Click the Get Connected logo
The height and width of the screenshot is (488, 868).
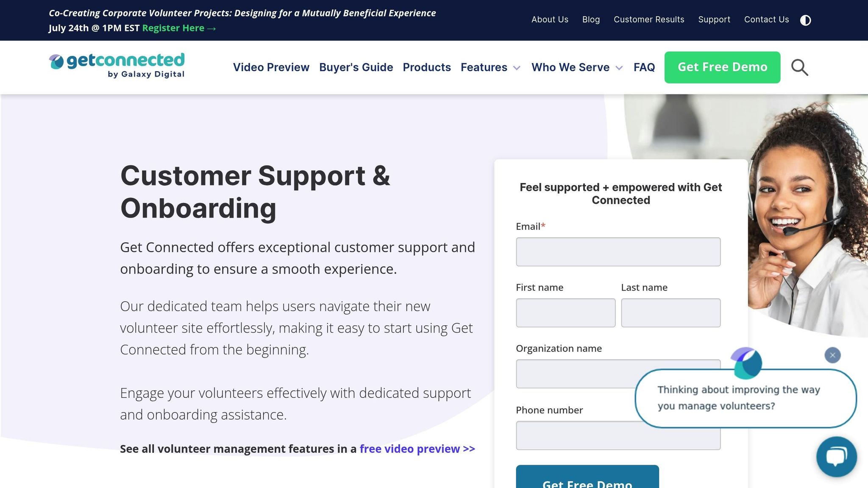(117, 66)
